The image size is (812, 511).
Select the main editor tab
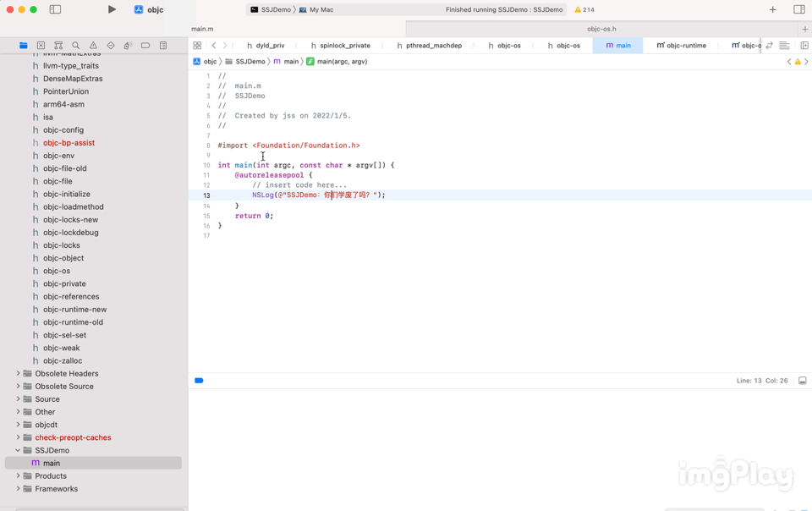(x=617, y=46)
